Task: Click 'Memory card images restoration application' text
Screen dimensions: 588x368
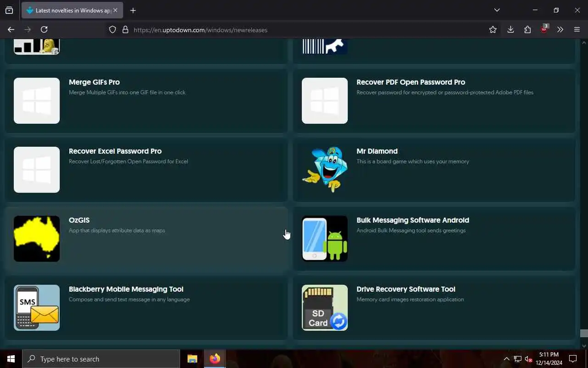Action: pyautogui.click(x=410, y=299)
